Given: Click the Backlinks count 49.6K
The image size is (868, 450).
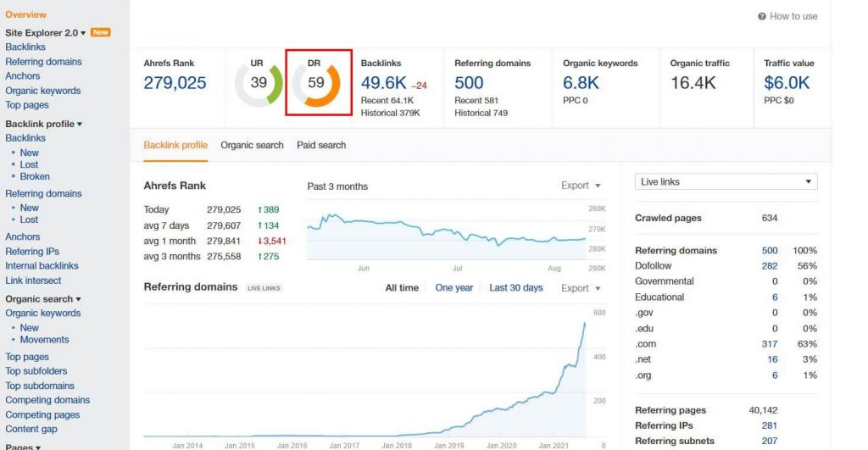Looking at the screenshot, I should (384, 83).
